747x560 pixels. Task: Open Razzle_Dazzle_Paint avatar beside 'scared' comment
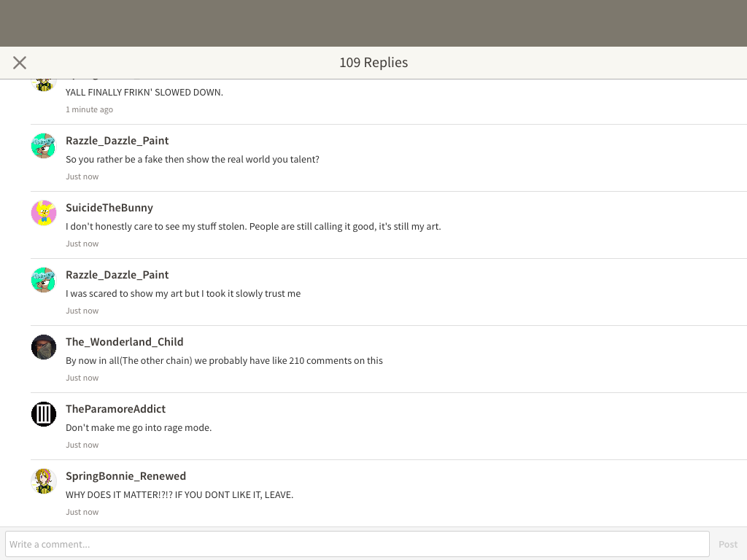click(44, 280)
